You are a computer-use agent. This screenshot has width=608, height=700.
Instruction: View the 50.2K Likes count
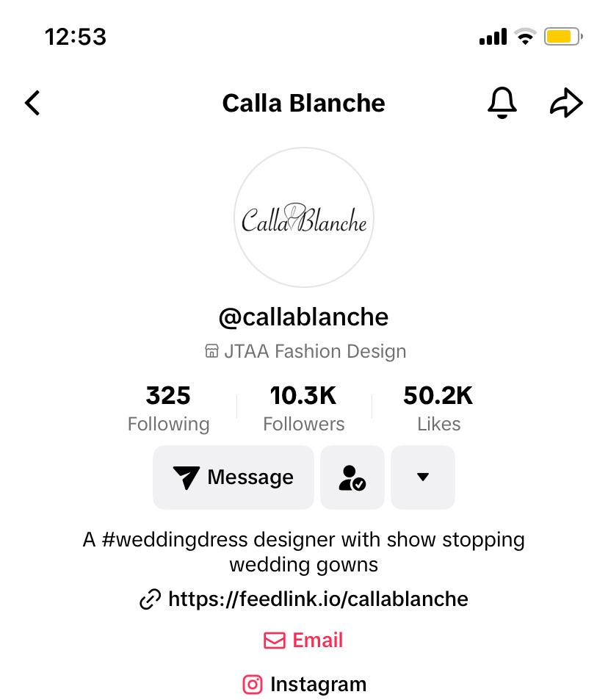(x=438, y=408)
